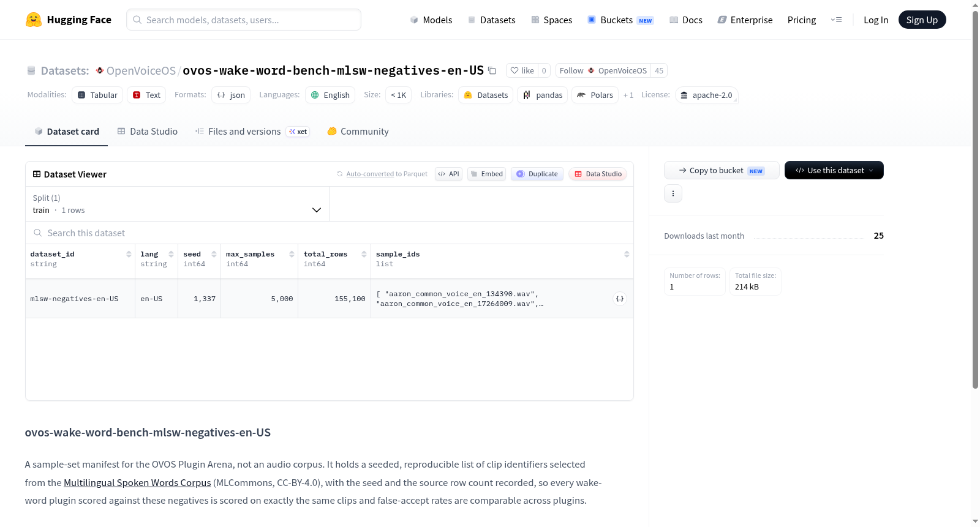
Task: Select the Dataset card tab
Action: 66,131
